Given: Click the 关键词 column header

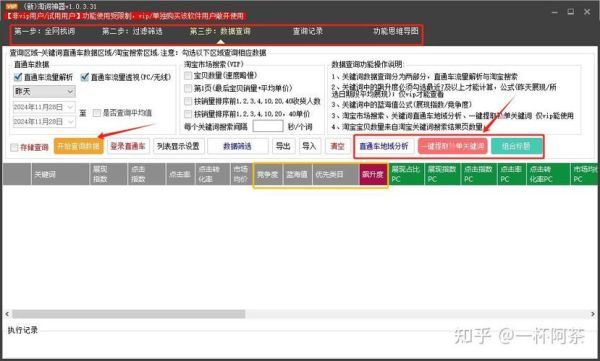Looking at the screenshot, I should click(60, 174).
